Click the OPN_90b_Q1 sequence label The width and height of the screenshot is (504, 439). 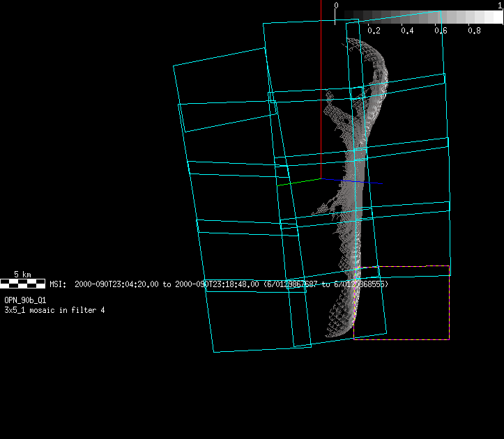25,300
